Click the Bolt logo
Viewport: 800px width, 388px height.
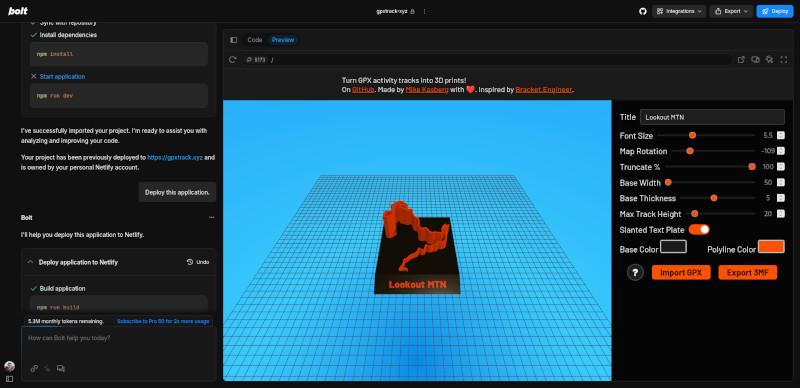point(17,11)
